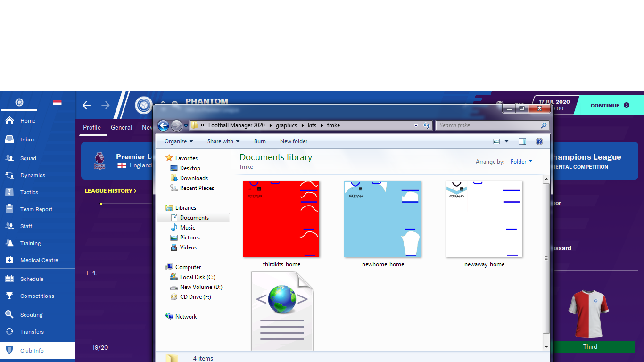Viewport: 644px width, 362px height.
Task: Open Transfers in Football Manager sidebar
Action: [38, 332]
